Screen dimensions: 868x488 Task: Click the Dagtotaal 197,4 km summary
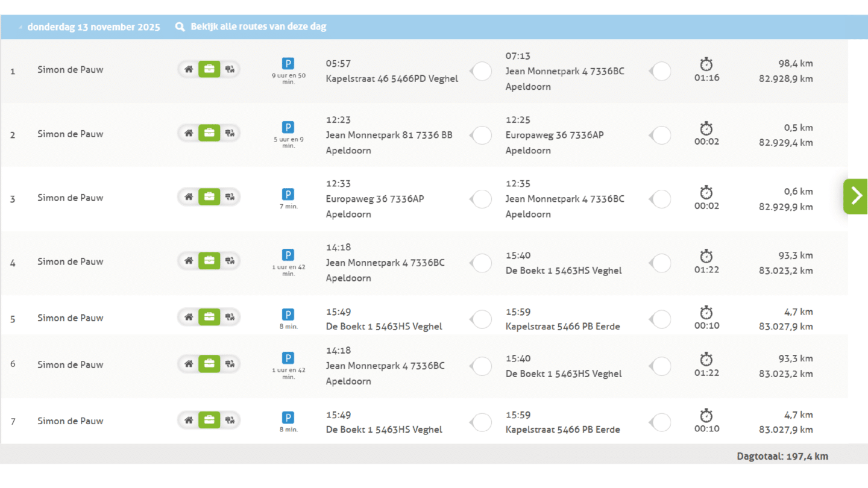782,456
